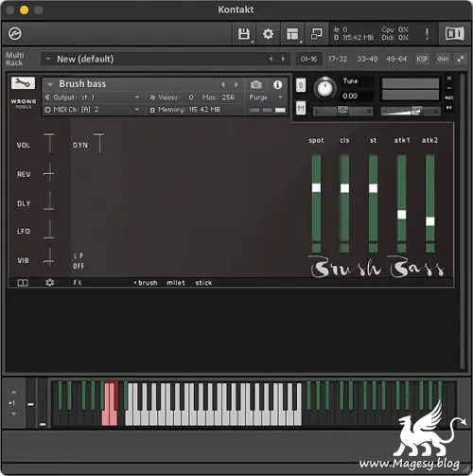Click the NI logo icon
This screenshot has height=476, width=473.
click(455, 34)
